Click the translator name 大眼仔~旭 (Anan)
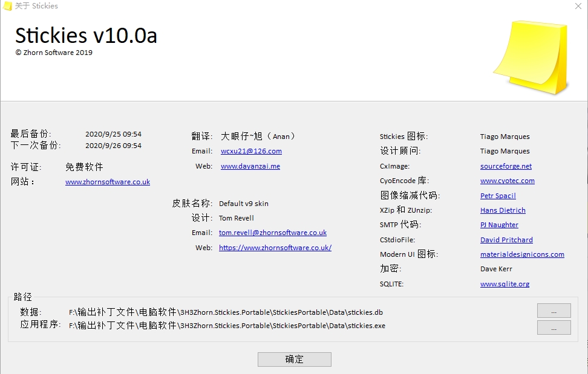The height and width of the screenshot is (374, 588). pyautogui.click(x=258, y=137)
